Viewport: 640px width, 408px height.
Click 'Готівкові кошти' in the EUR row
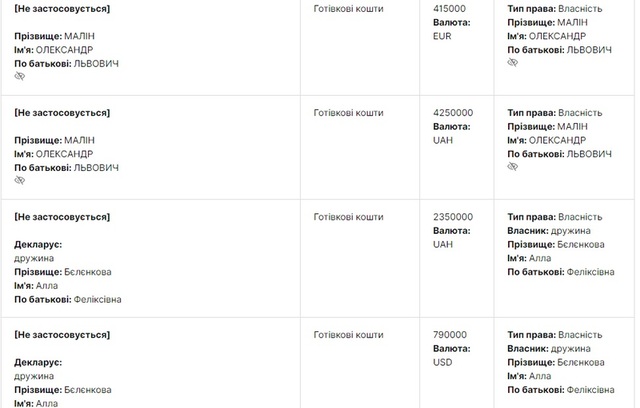point(348,8)
